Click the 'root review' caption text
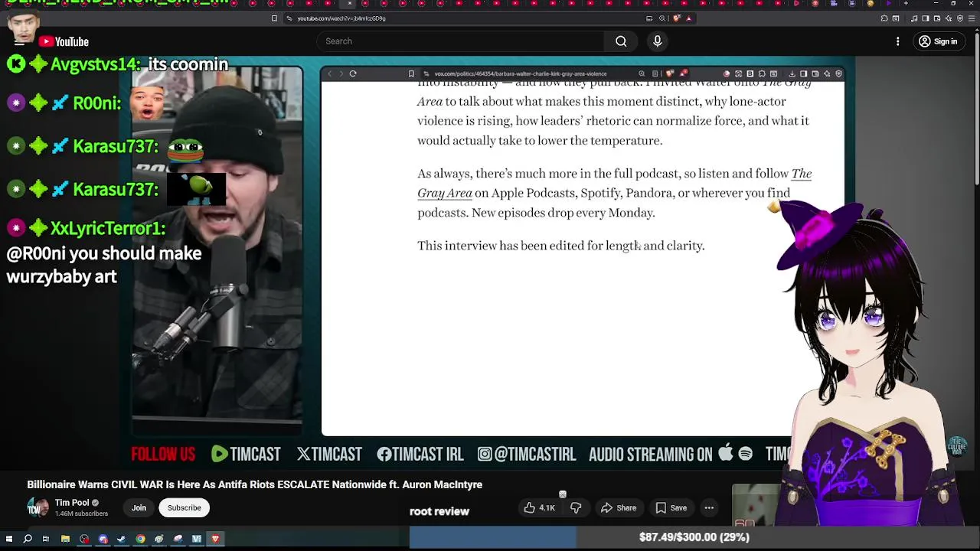Screen dimensions: 980x551 439,511
